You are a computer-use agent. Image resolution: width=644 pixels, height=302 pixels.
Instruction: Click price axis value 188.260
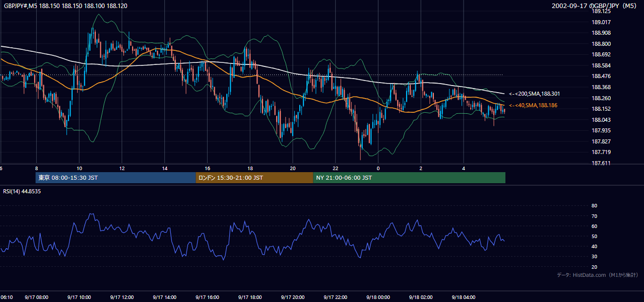tap(601, 98)
